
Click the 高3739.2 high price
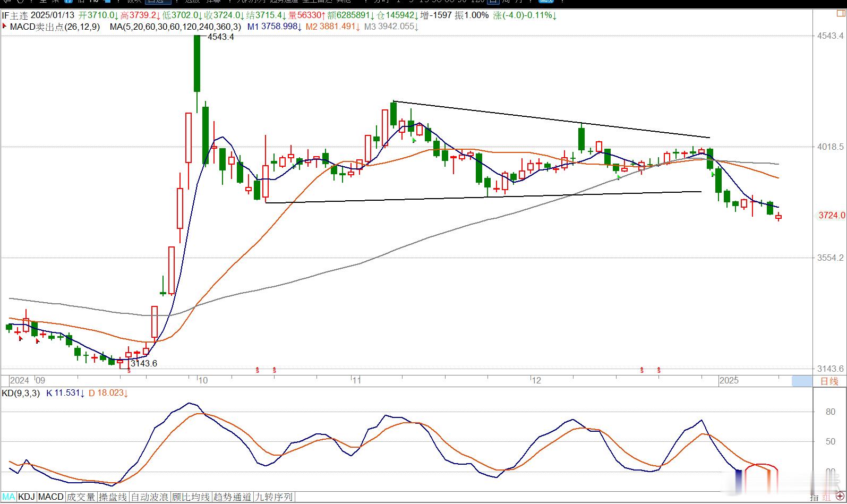141,15
